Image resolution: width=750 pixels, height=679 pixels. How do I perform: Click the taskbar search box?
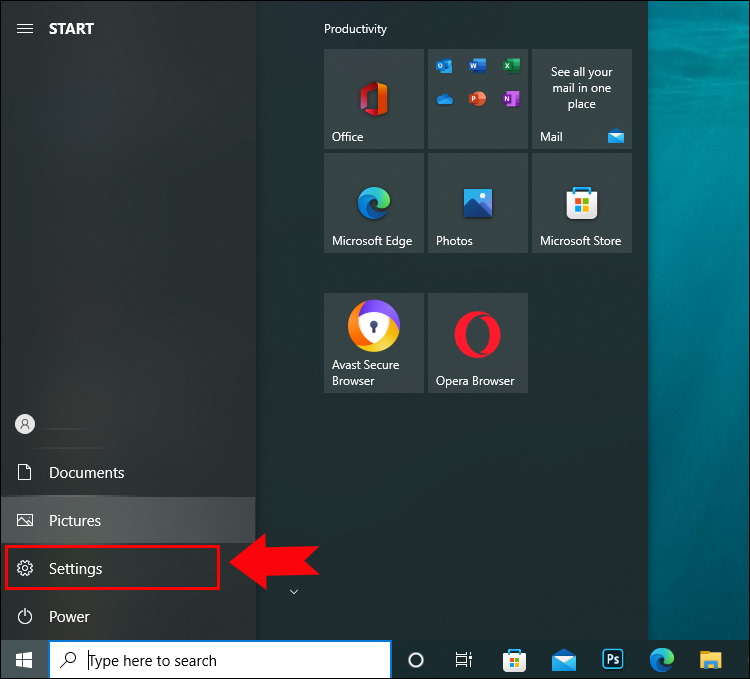coord(220,660)
